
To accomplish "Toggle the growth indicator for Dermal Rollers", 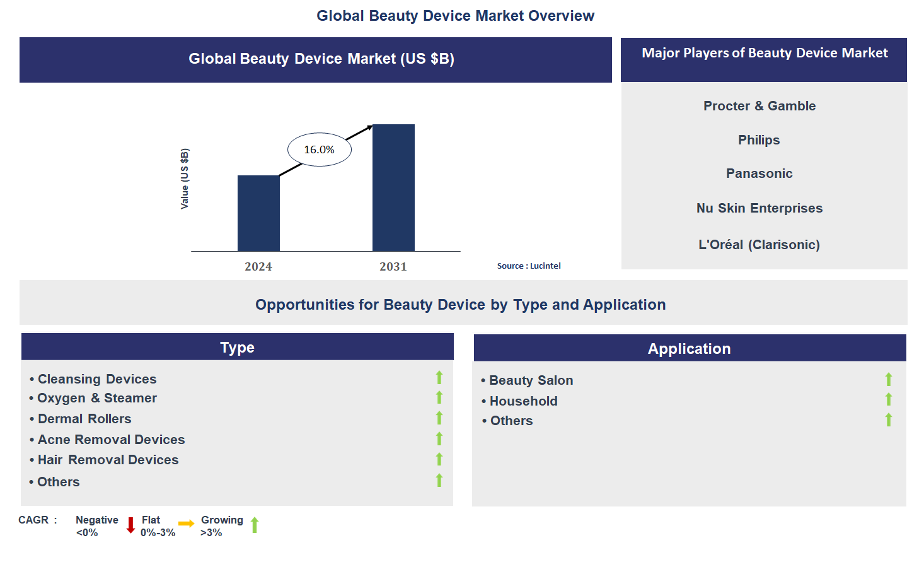I will (439, 418).
